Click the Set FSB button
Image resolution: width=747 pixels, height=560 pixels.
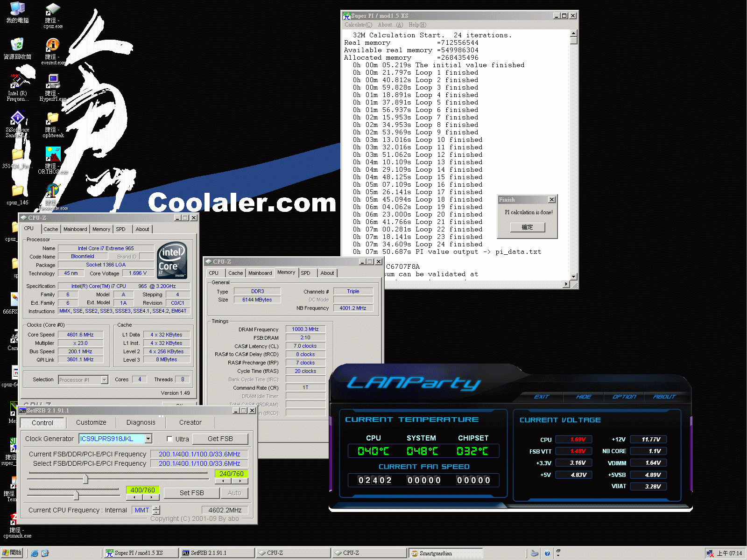click(192, 493)
